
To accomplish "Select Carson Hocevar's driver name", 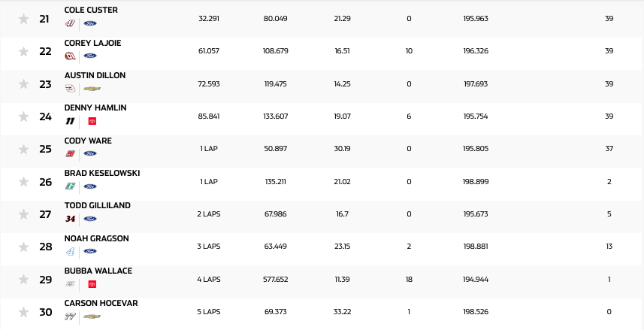I will click(101, 303).
